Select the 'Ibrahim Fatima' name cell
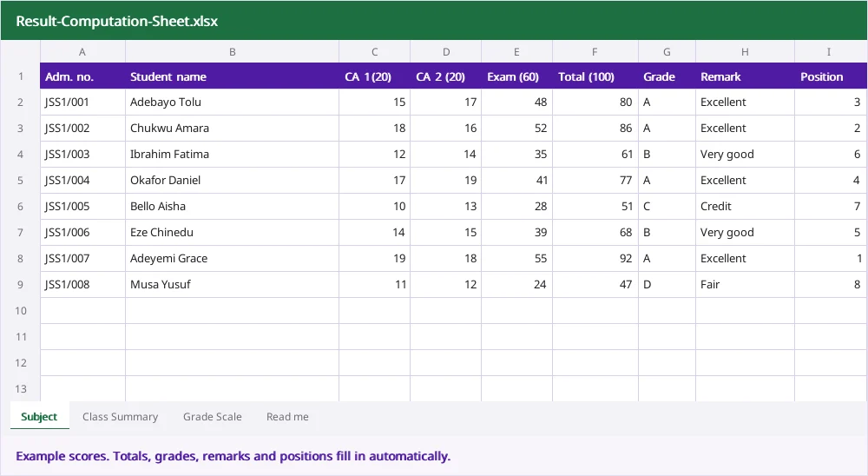The height and width of the screenshot is (476, 868). pyautogui.click(x=232, y=154)
